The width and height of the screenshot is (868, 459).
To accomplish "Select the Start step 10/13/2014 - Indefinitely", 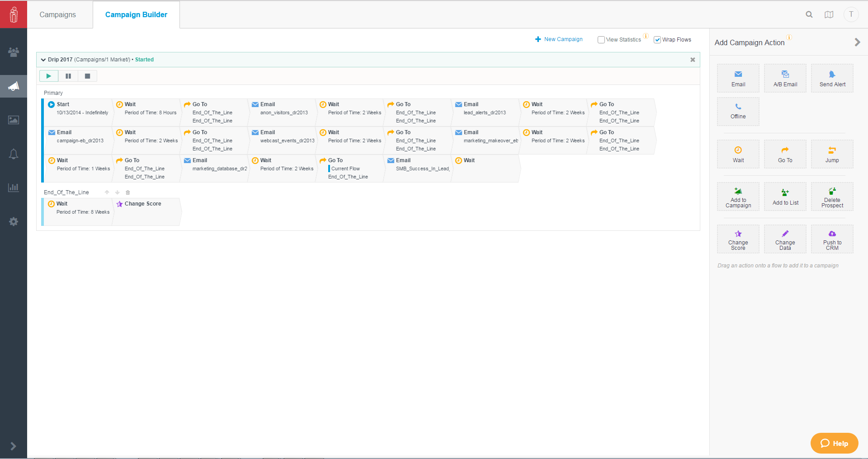I will (78, 112).
